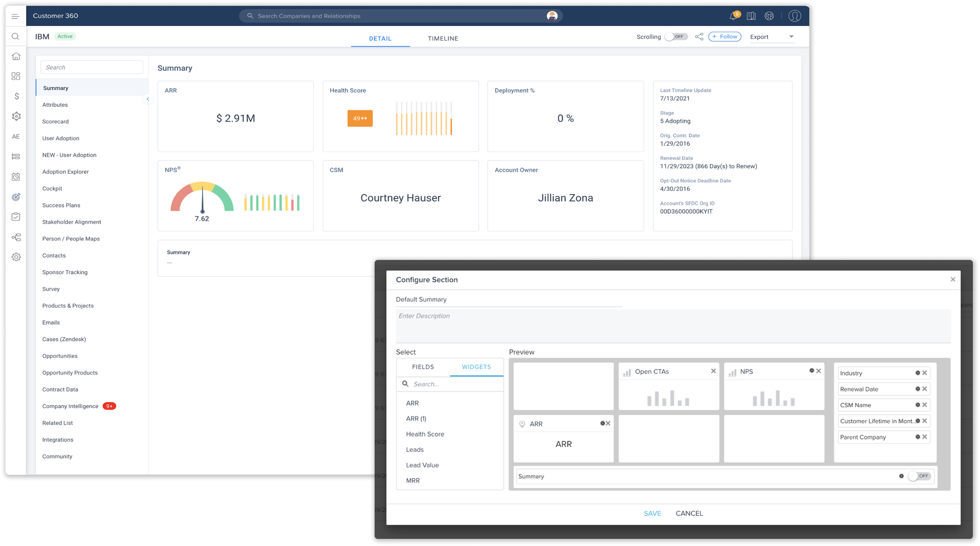
Task: Switch to the TIMELINE tab
Action: point(443,38)
